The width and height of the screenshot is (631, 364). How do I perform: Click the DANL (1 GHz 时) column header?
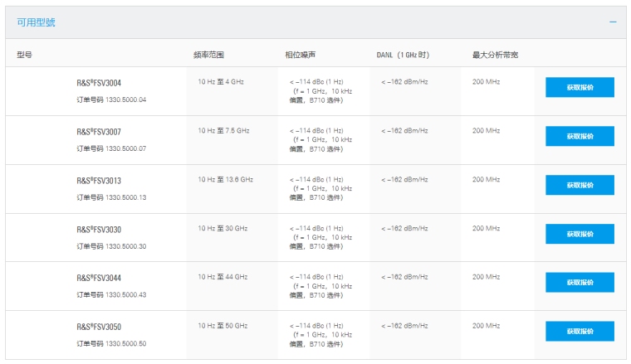(403, 55)
